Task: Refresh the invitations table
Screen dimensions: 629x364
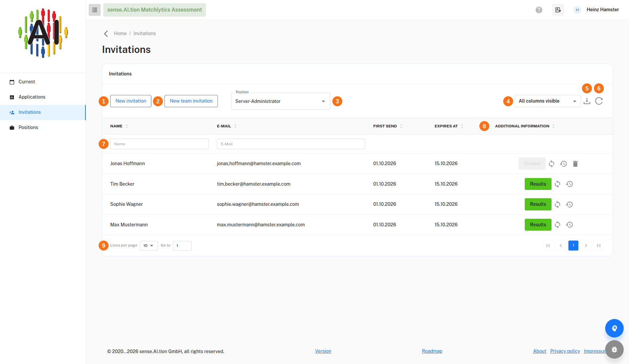Action: (x=599, y=101)
